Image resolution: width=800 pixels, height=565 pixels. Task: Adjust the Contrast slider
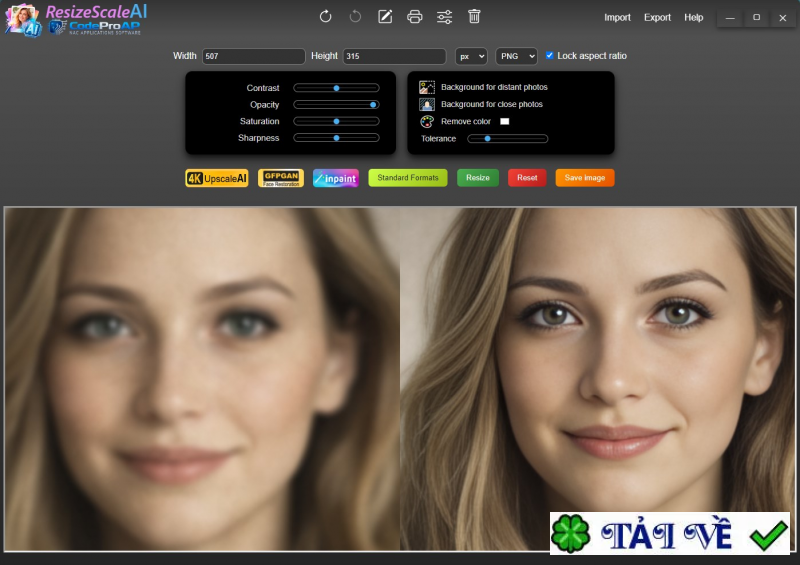coord(336,88)
